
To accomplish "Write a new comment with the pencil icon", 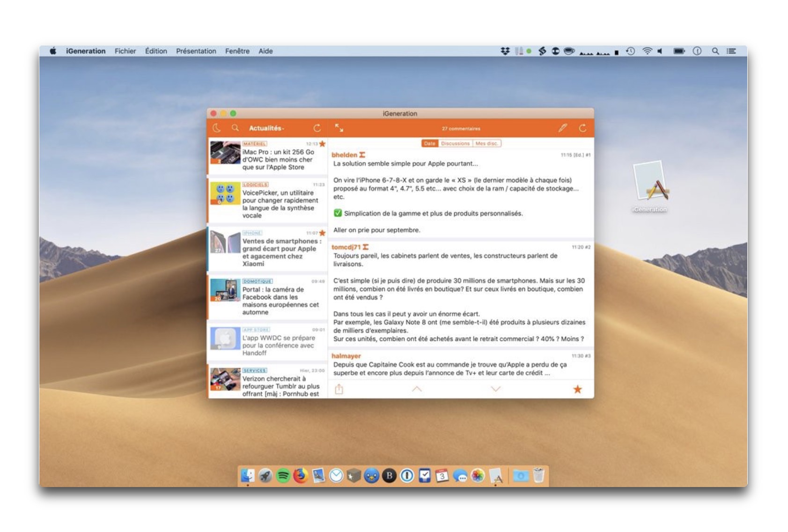I will pos(563,128).
